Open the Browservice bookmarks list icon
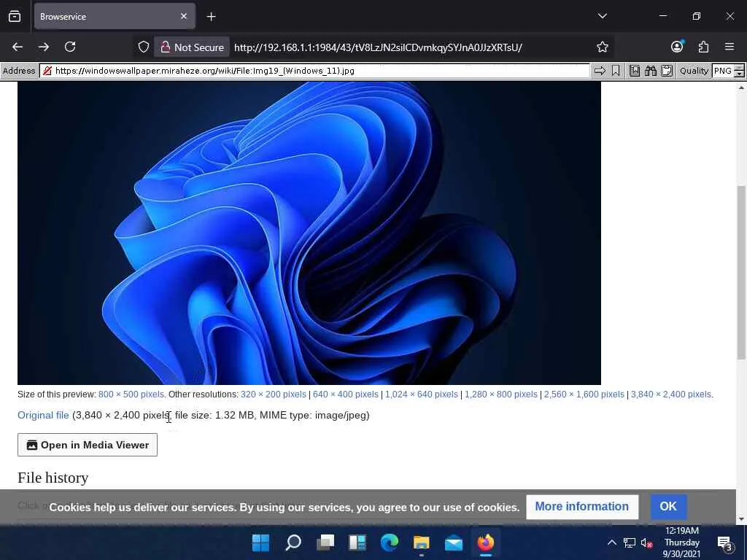 click(x=635, y=71)
